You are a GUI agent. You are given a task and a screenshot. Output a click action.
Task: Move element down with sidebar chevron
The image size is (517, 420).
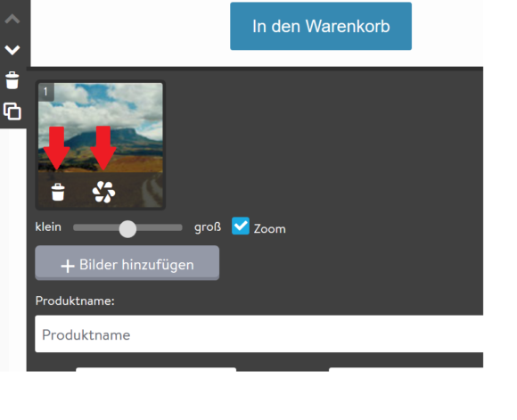click(x=12, y=50)
